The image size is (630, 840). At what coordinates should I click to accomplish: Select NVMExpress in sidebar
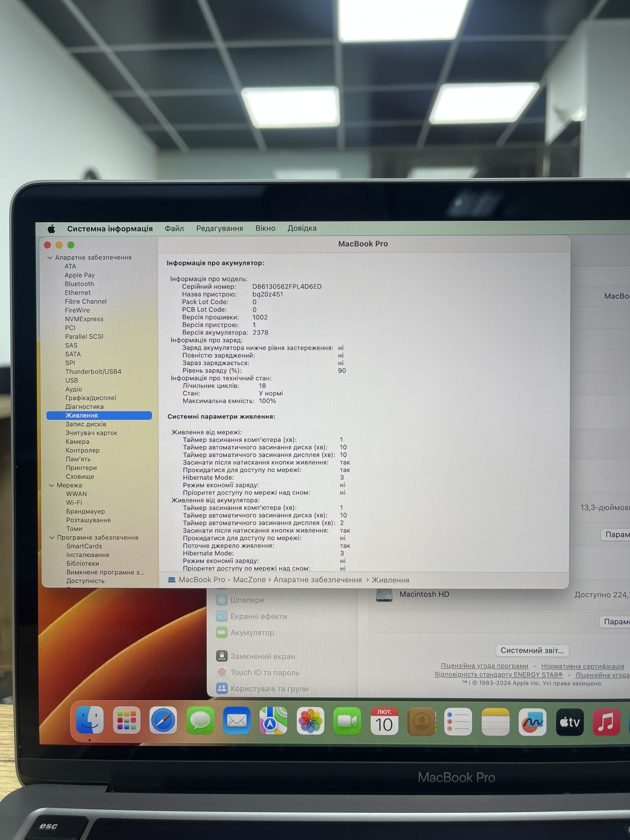click(84, 319)
